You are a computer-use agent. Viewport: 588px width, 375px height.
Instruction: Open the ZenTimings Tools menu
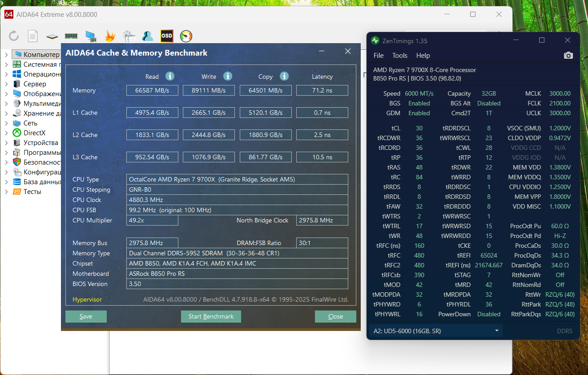click(x=400, y=56)
